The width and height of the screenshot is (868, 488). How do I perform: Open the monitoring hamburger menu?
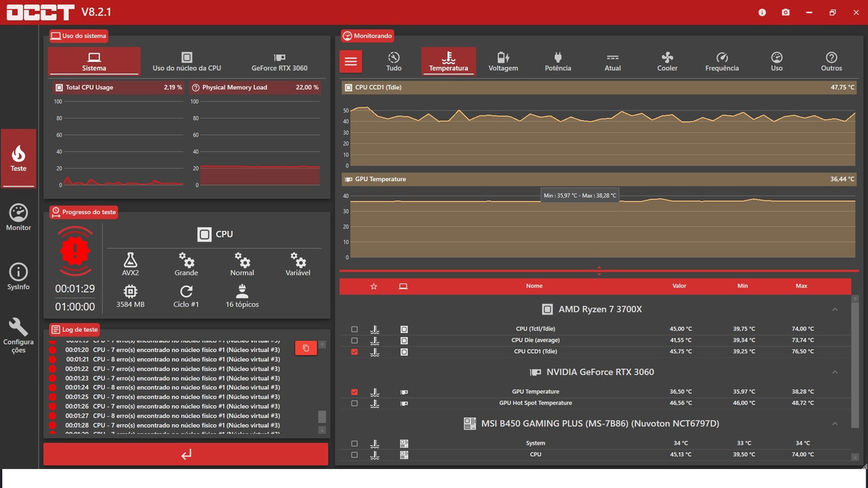pyautogui.click(x=351, y=61)
